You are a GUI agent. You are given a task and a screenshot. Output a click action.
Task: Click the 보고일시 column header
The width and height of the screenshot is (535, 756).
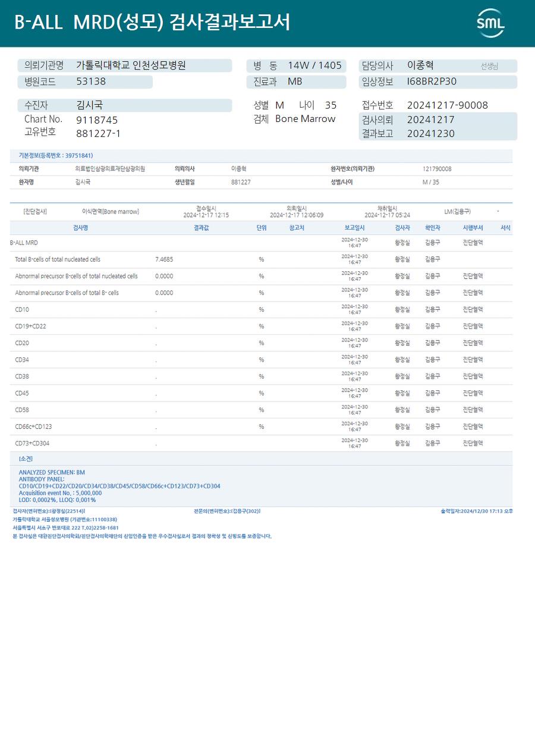point(354,228)
